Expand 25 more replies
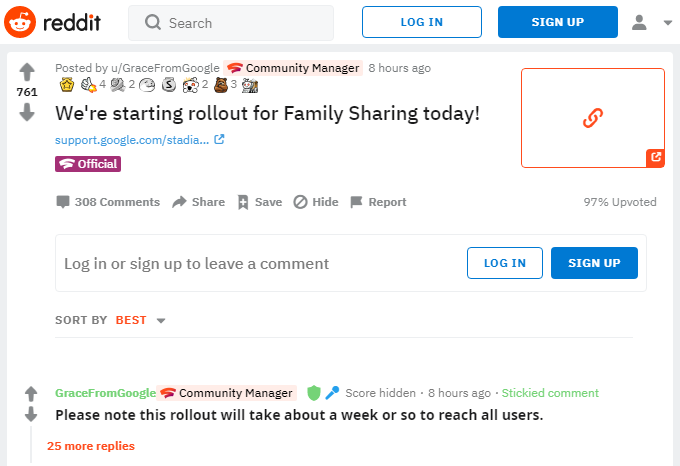The image size is (680, 466). click(x=91, y=446)
